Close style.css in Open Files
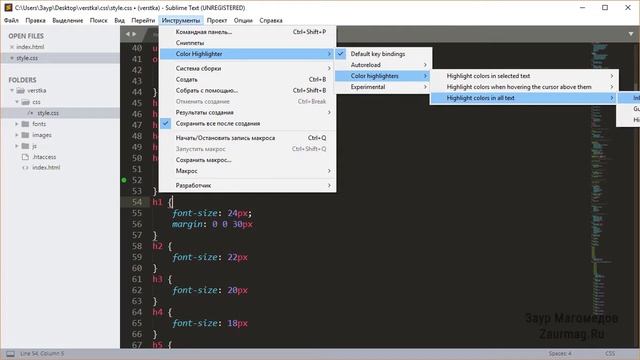 coord(12,58)
